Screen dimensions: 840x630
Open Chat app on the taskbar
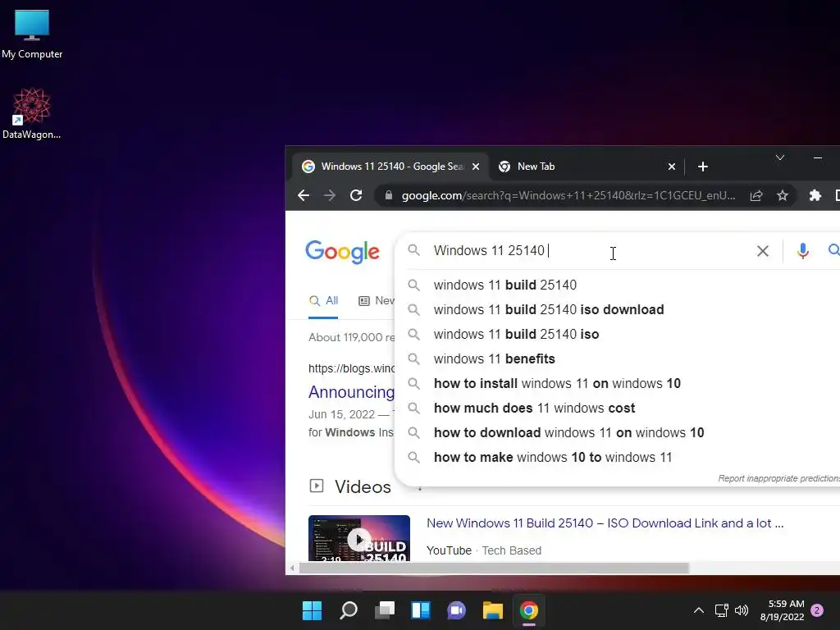456,610
